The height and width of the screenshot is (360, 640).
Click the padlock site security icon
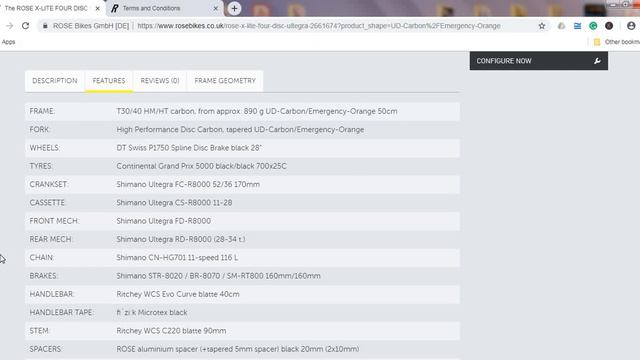point(45,26)
